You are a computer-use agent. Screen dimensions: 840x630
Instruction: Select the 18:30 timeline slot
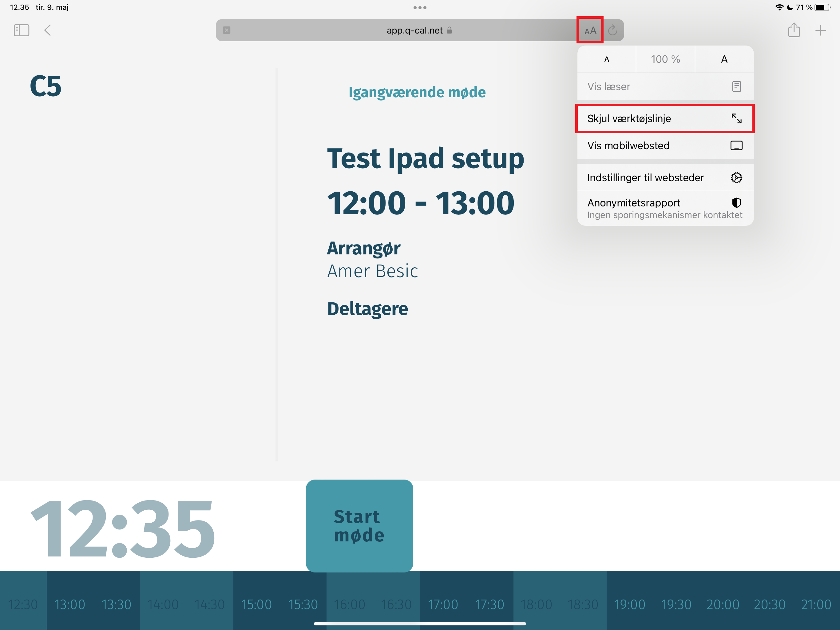(x=583, y=604)
